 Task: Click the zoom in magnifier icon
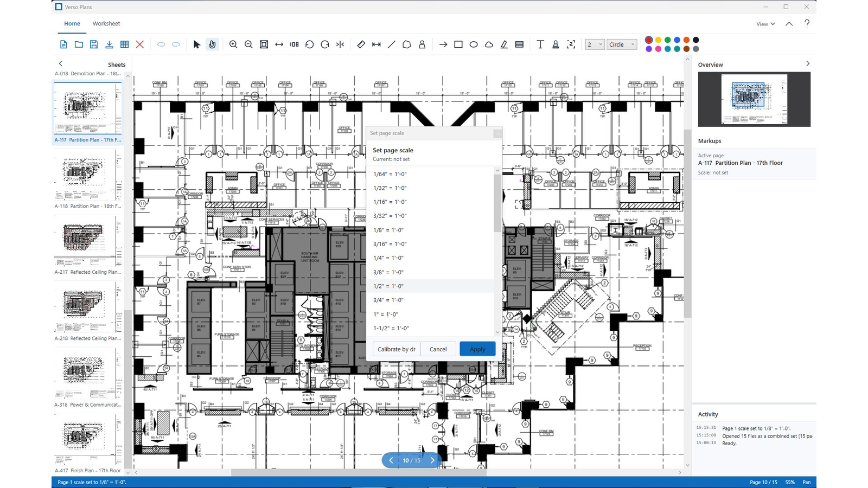(233, 44)
